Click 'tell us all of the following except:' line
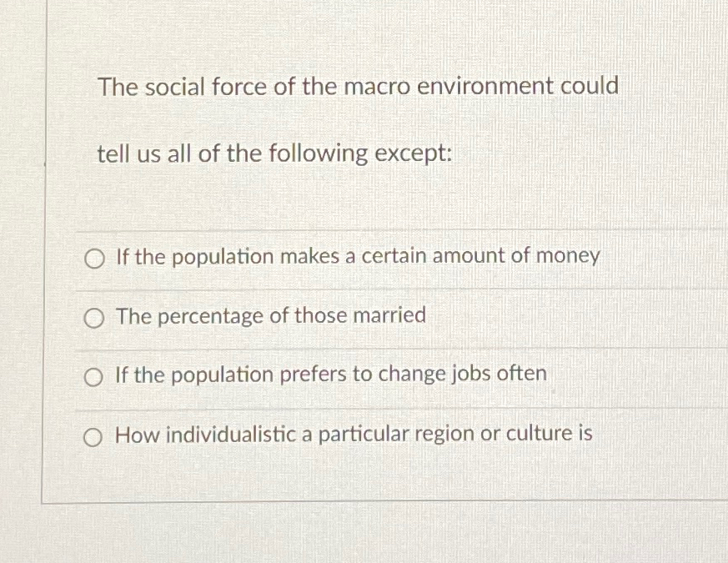The width and height of the screenshot is (728, 563). [x=274, y=153]
